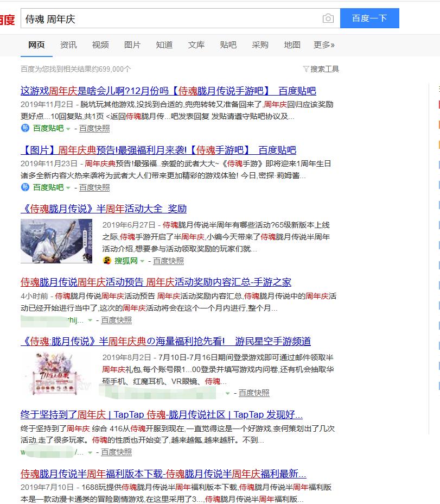Click the samurai thumbnail image

click(56, 242)
